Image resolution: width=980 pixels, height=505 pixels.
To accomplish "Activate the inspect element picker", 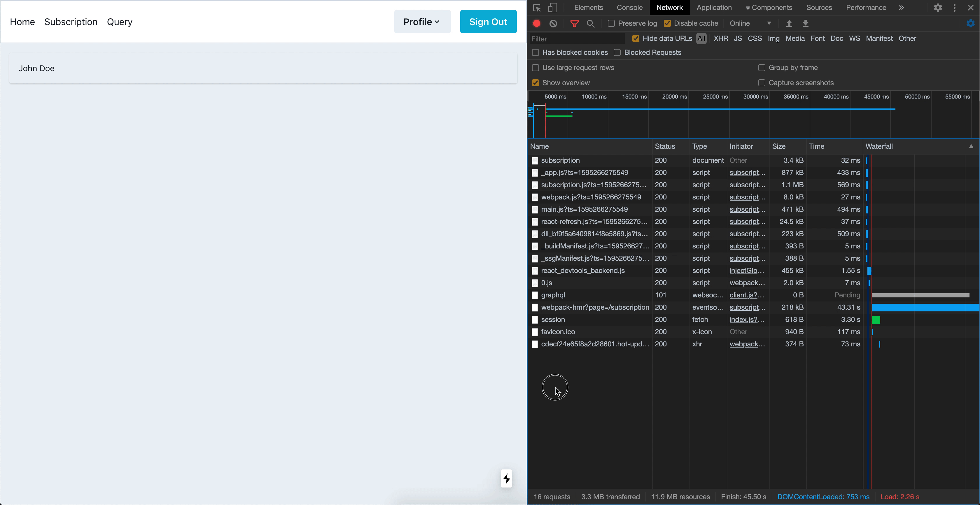I will point(537,8).
